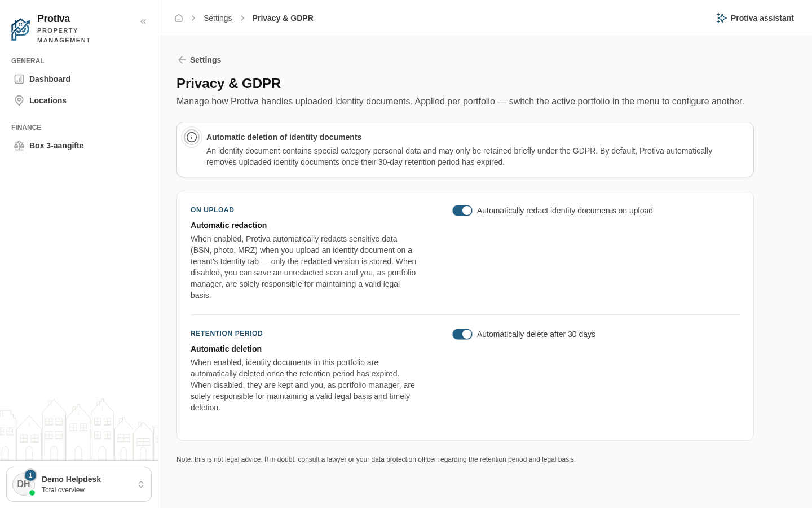The image size is (812, 508).
Task: Click the DH avatar in account card
Action: point(24,484)
